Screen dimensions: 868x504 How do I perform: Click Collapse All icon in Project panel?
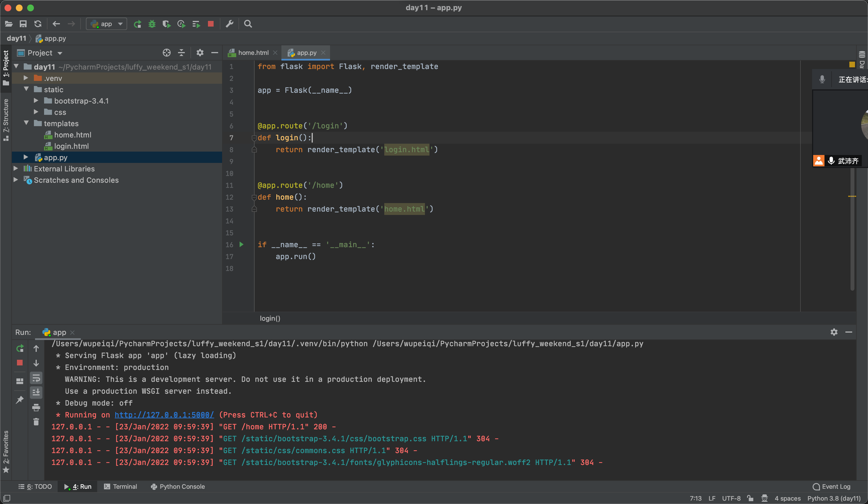[x=181, y=53]
